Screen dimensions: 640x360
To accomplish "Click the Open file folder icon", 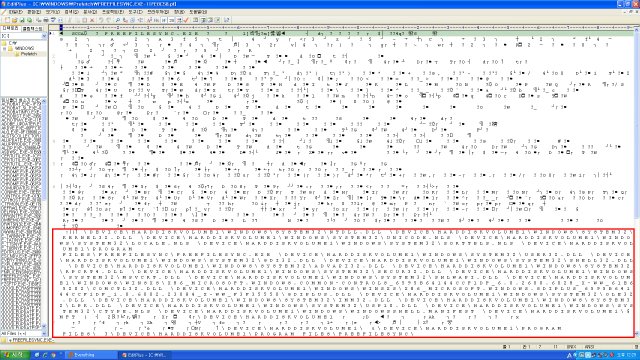I will click(x=15, y=20).
